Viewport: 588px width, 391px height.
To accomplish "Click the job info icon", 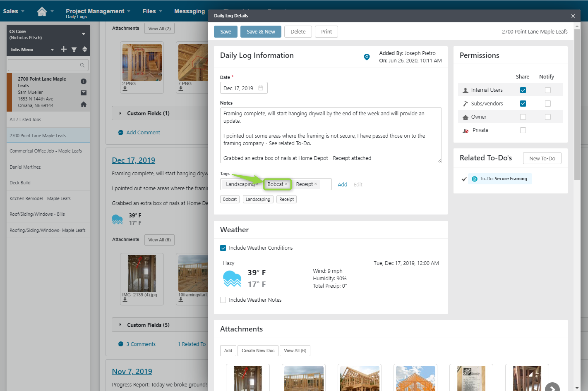I will 84,81.
